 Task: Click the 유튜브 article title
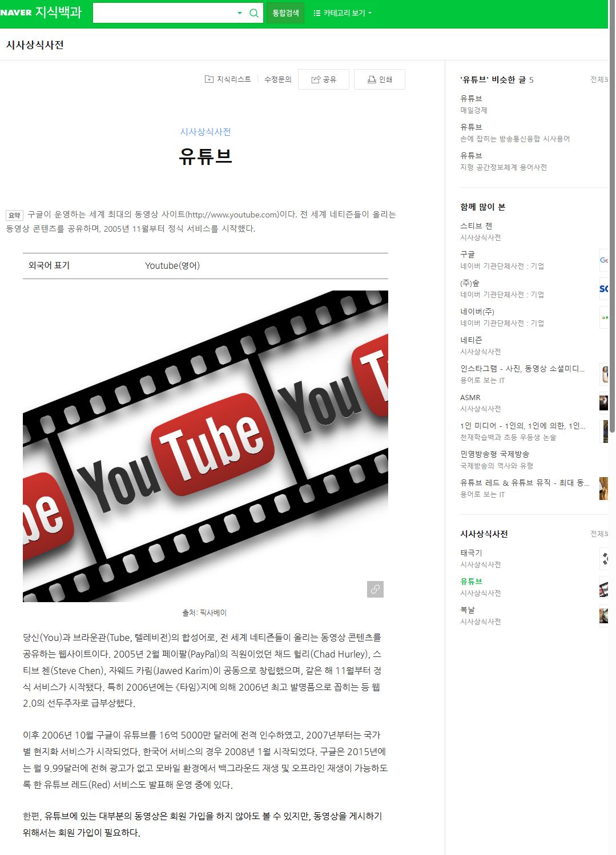[206, 156]
